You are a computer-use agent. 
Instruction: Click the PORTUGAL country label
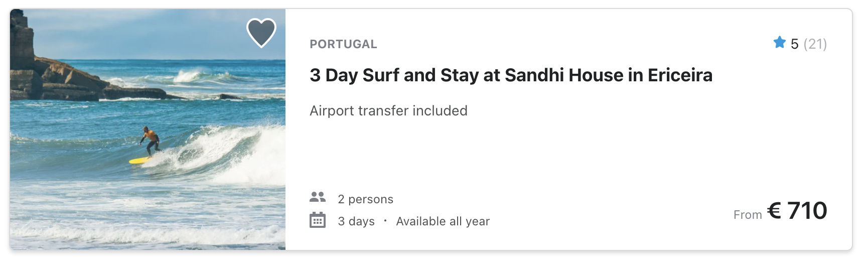pos(343,44)
